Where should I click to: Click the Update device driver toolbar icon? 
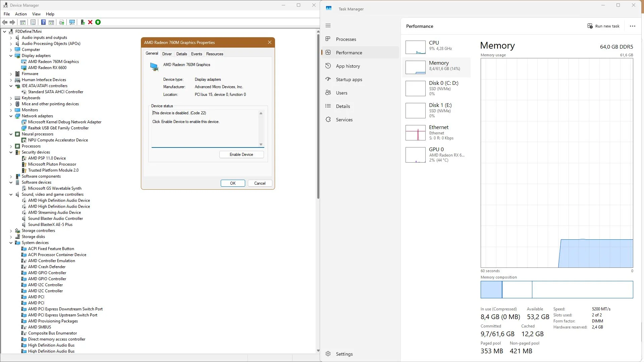click(x=83, y=22)
